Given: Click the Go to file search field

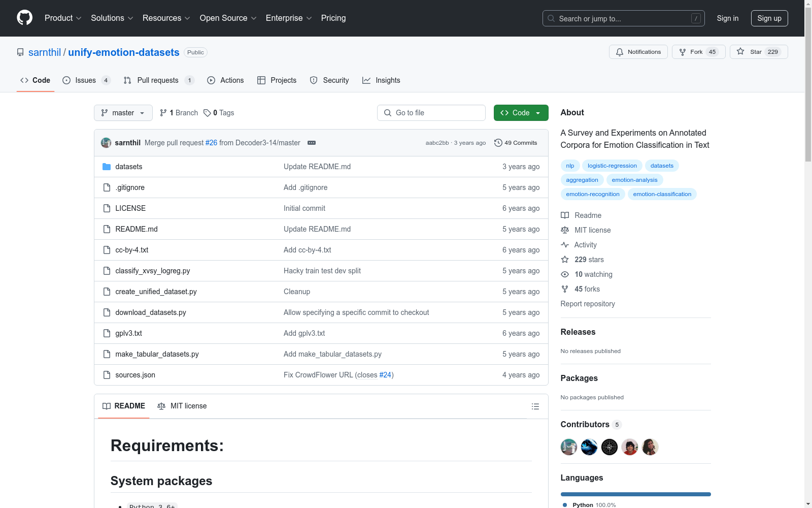Looking at the screenshot, I should (431, 113).
